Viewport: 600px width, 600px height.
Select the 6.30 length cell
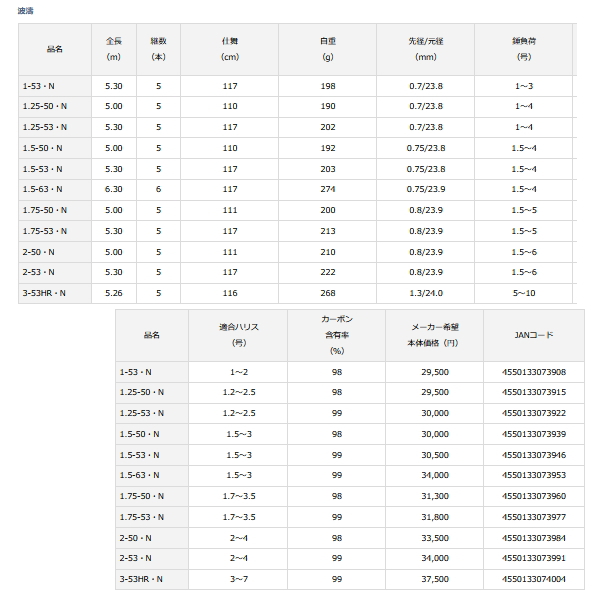[114, 189]
